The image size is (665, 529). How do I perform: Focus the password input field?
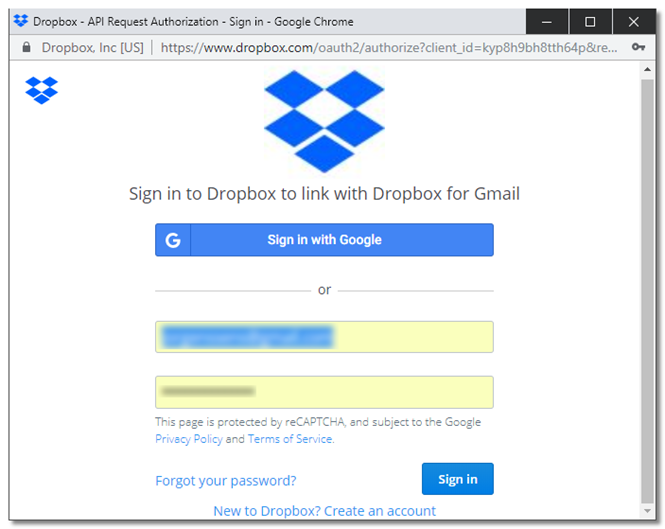pos(324,392)
